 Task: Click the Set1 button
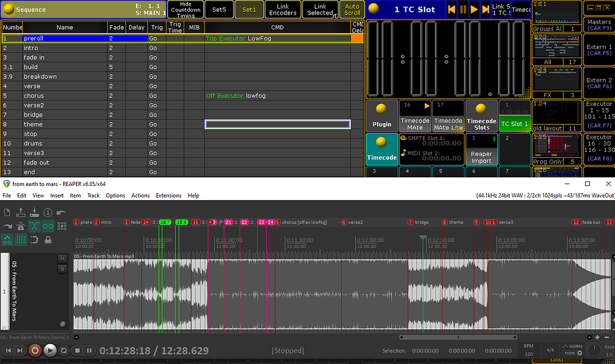(249, 9)
